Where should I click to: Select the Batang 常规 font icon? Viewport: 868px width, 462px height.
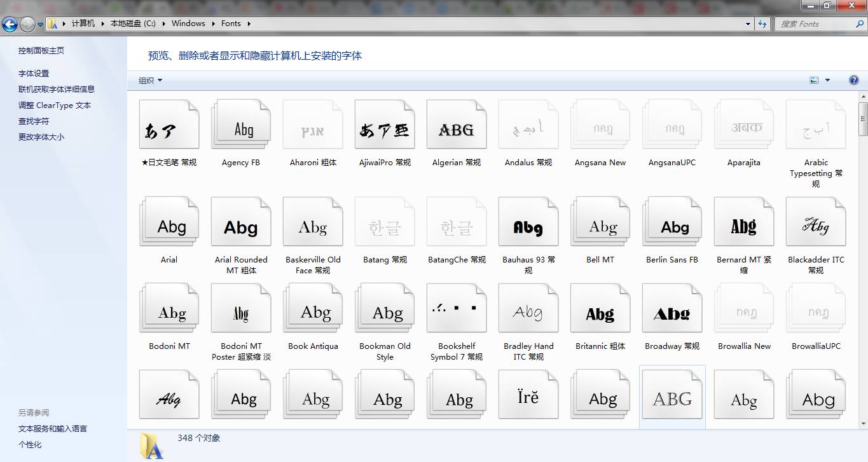click(x=385, y=222)
